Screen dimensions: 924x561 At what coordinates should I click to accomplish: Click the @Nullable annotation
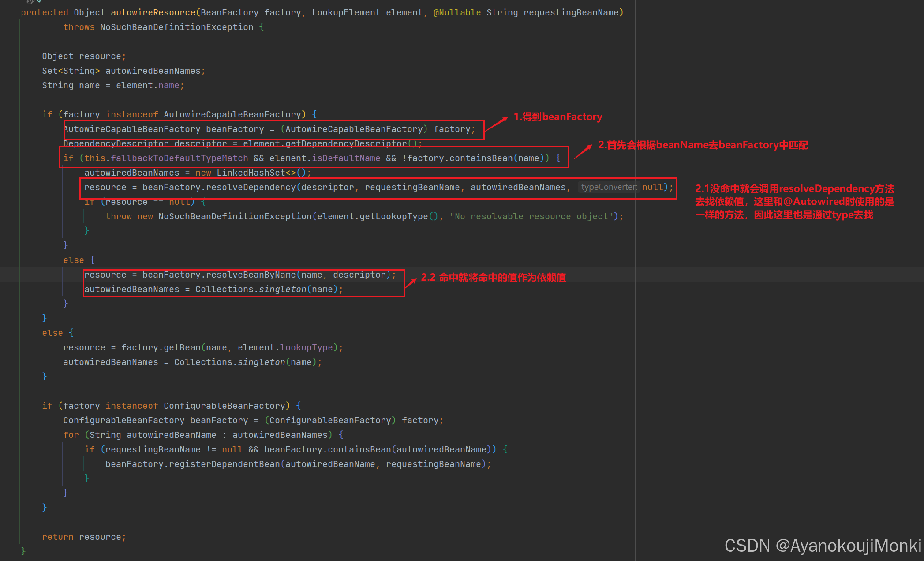[457, 12]
